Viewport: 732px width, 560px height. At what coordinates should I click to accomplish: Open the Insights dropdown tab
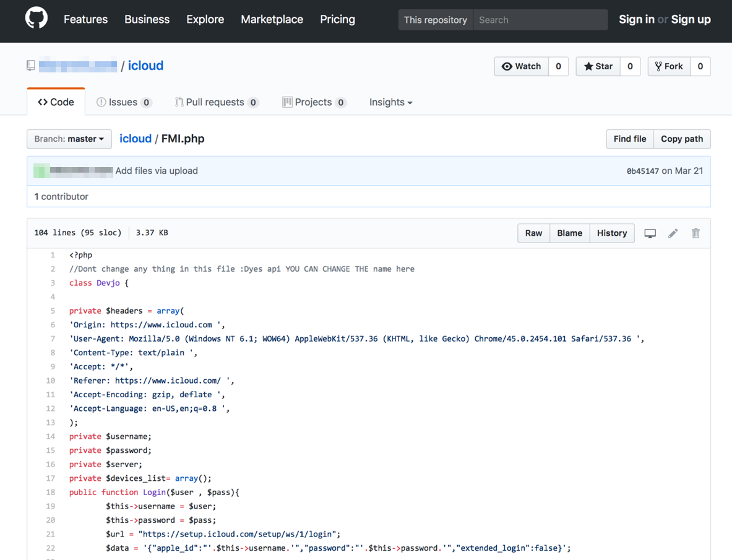(390, 102)
